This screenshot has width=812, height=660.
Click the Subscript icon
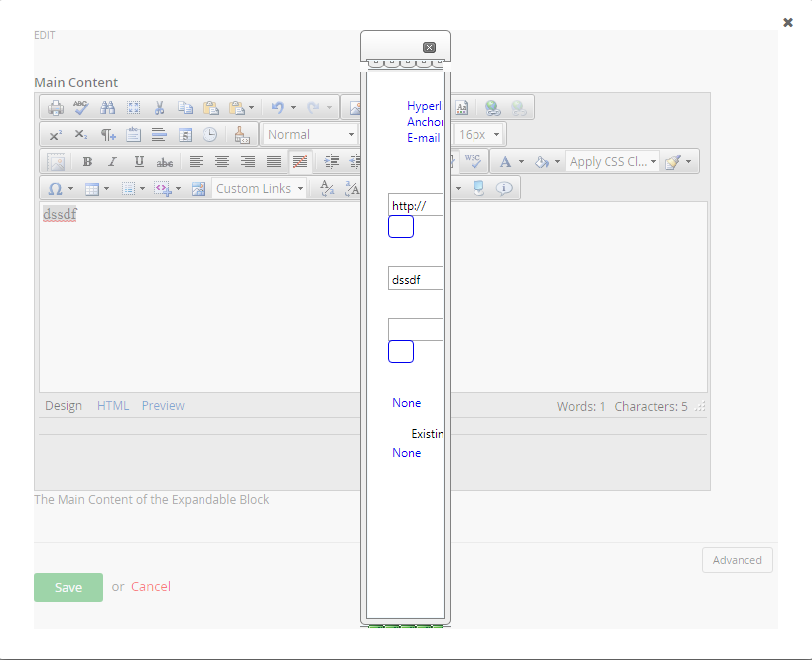click(81, 135)
